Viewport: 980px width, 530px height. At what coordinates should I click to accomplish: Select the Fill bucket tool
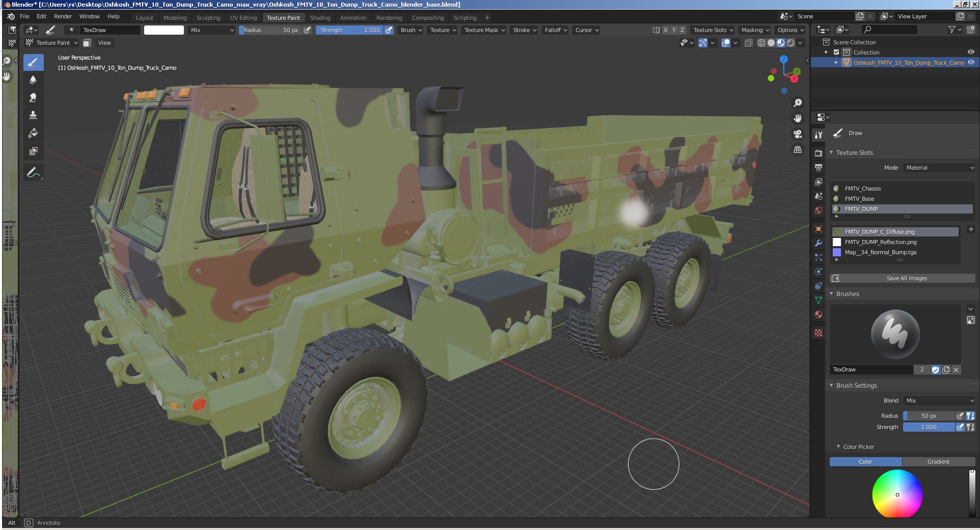33,133
